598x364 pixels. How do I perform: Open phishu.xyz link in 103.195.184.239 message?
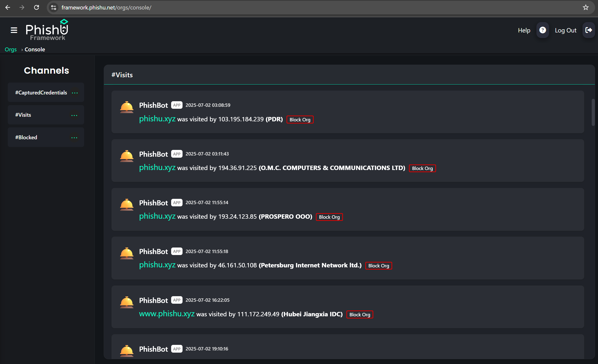click(157, 119)
